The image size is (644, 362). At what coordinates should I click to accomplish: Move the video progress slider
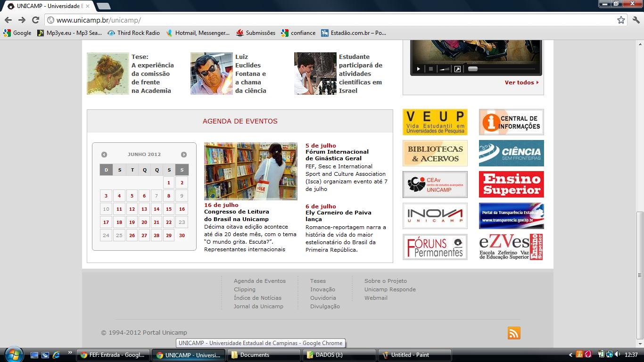click(x=472, y=69)
